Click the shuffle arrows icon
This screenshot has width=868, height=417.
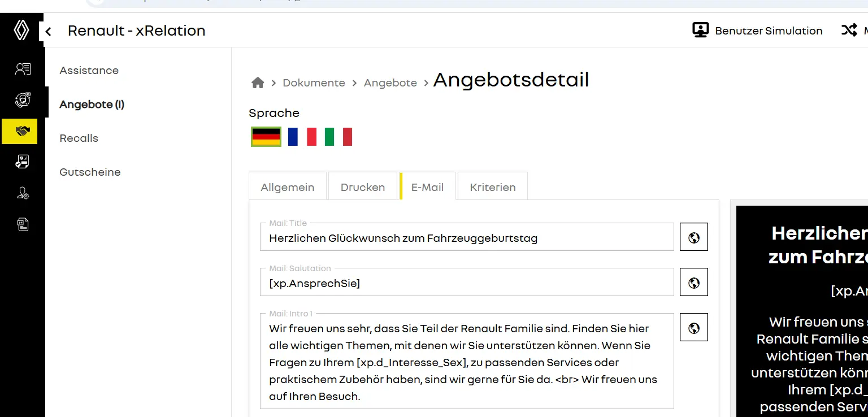click(849, 31)
